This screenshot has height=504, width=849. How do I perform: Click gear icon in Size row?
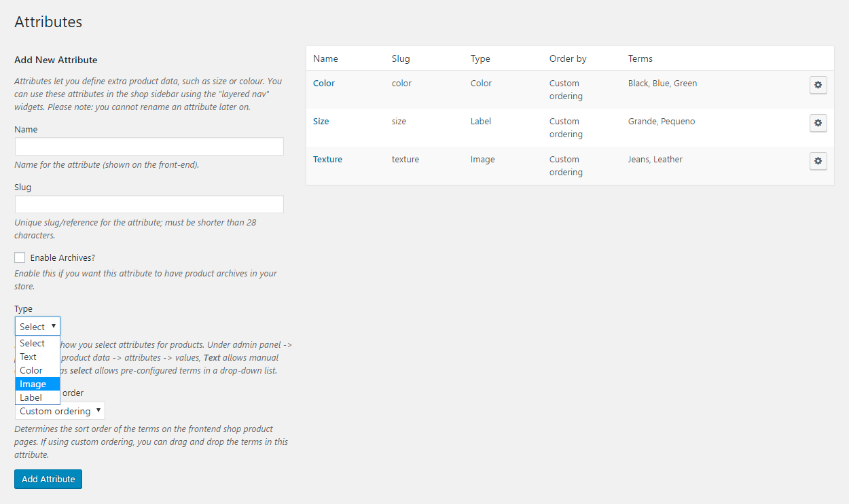[x=818, y=123]
